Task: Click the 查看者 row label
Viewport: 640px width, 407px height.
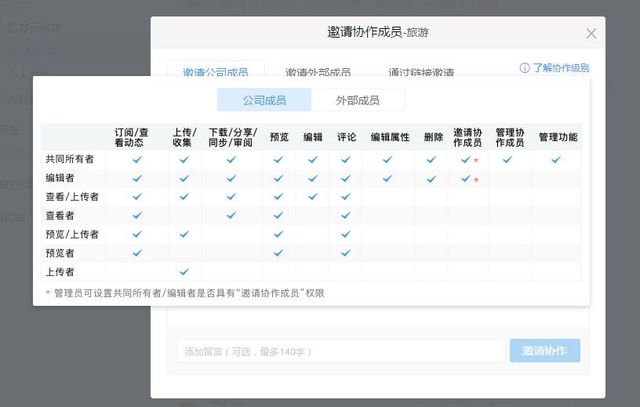Action: (60, 216)
